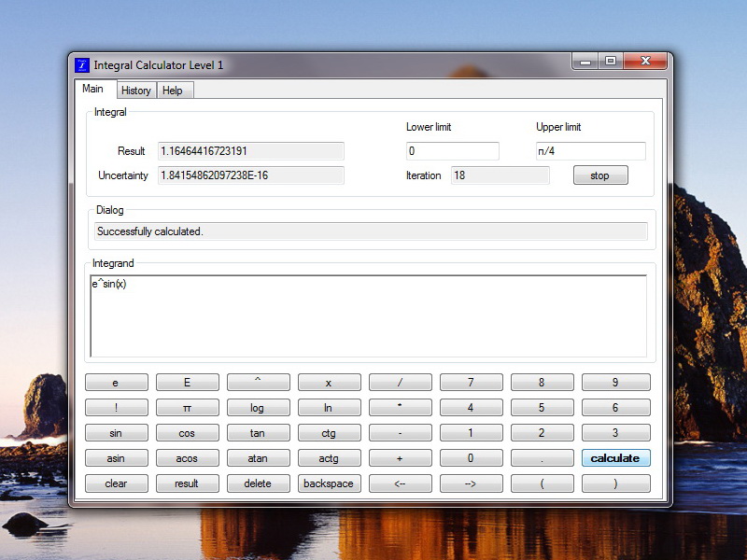747x560 pixels.
Task: Focus the Upper limit field
Action: [x=591, y=151]
